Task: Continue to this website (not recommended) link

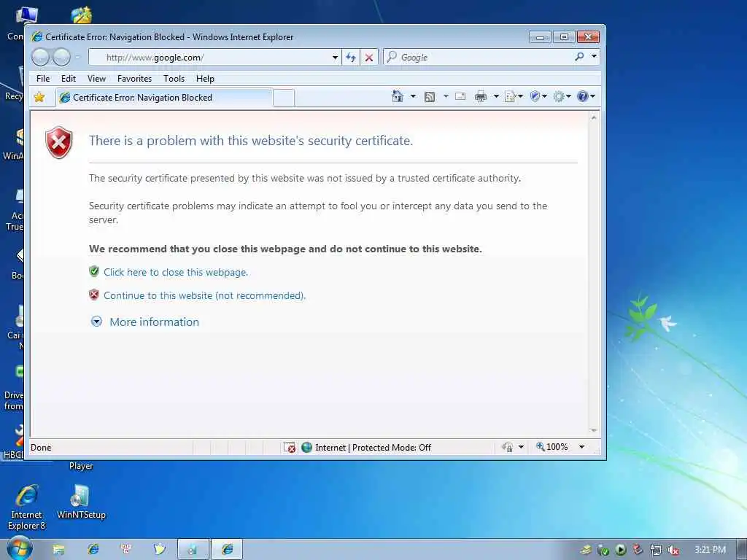Action: tap(204, 296)
